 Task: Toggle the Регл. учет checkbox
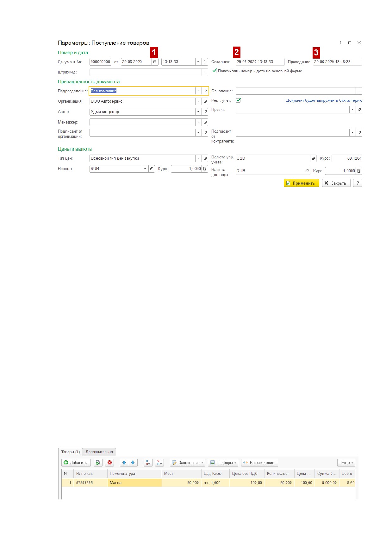[x=239, y=100]
